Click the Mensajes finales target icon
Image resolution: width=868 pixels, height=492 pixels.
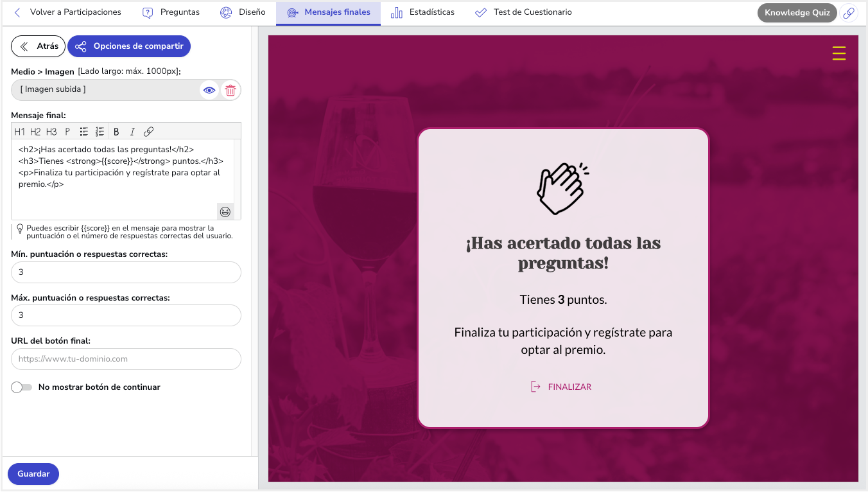(x=293, y=13)
